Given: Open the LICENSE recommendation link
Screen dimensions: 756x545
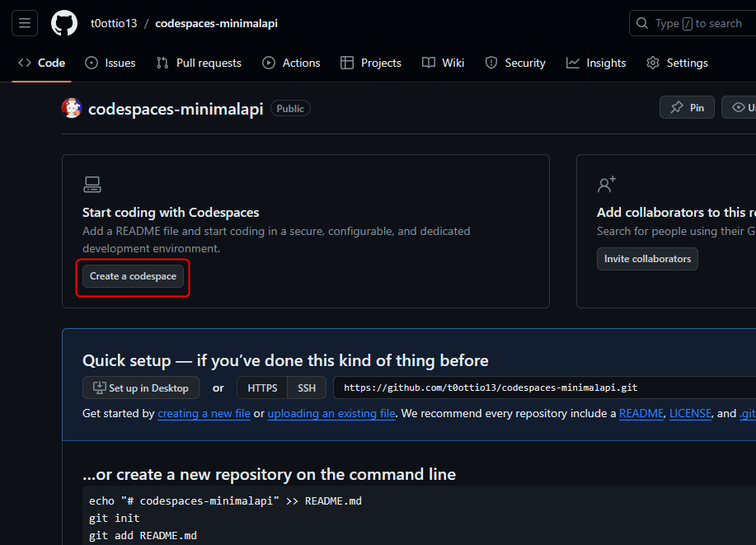Looking at the screenshot, I should click(x=690, y=414).
